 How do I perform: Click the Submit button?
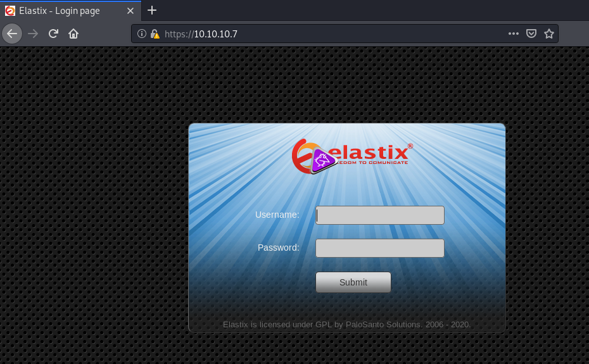tap(353, 282)
